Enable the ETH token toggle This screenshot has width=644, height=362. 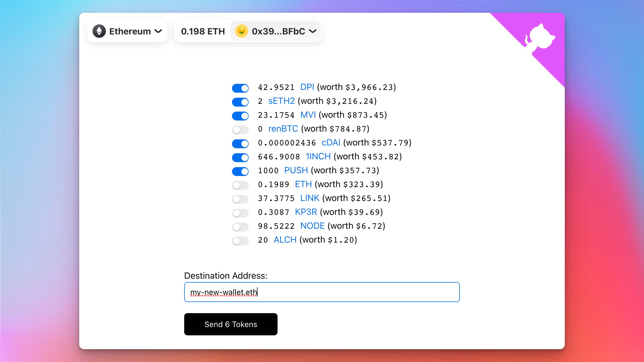pos(240,185)
